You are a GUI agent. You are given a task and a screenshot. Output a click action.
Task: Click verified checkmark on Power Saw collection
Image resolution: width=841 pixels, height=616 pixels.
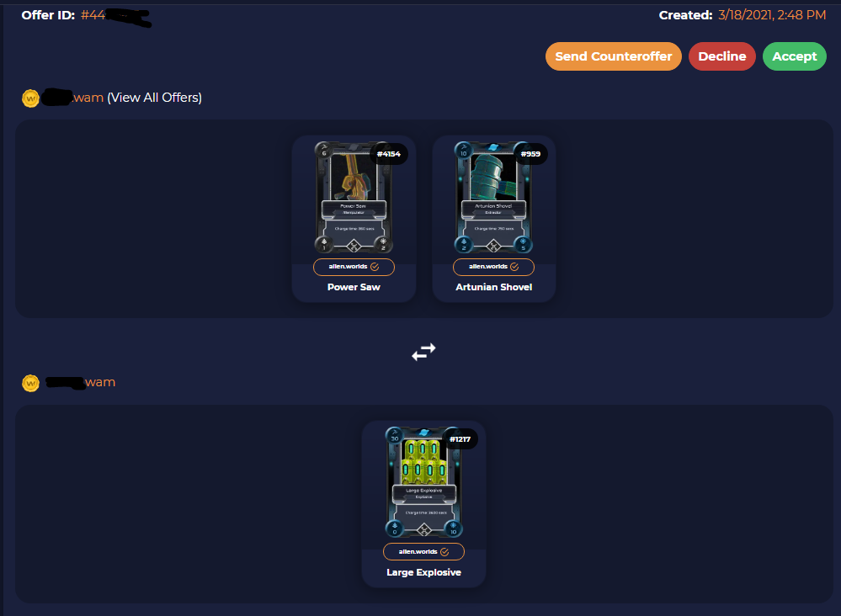pyautogui.click(x=375, y=267)
